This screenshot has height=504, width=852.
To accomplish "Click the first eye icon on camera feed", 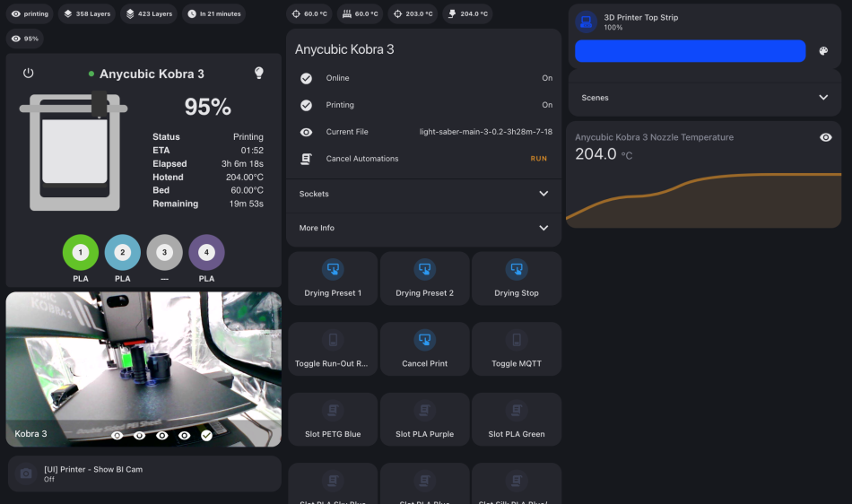I will pos(117,436).
